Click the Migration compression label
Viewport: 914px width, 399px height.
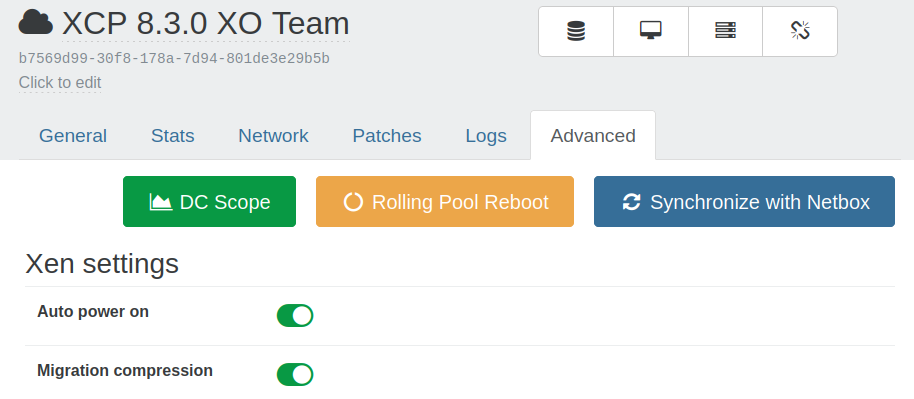click(125, 370)
